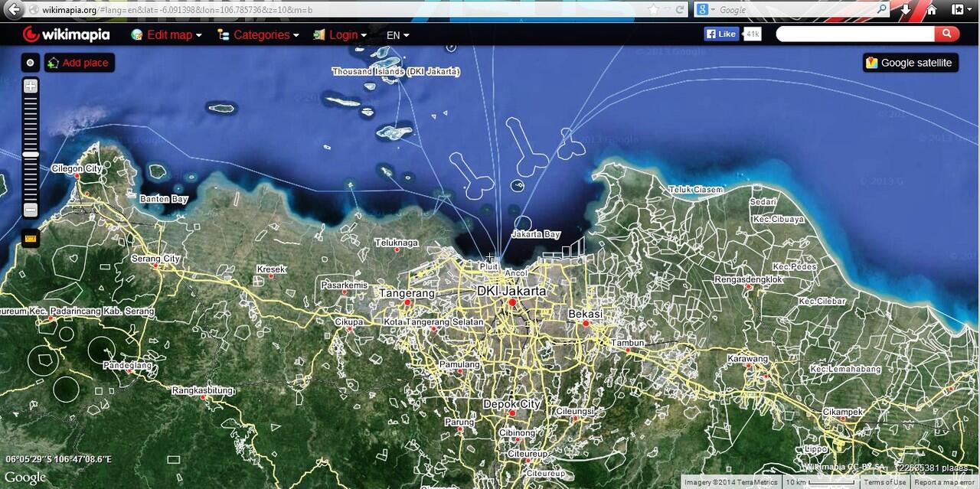The height and width of the screenshot is (489, 980).
Task: Click the Teluknaga label
Action: tap(397, 243)
